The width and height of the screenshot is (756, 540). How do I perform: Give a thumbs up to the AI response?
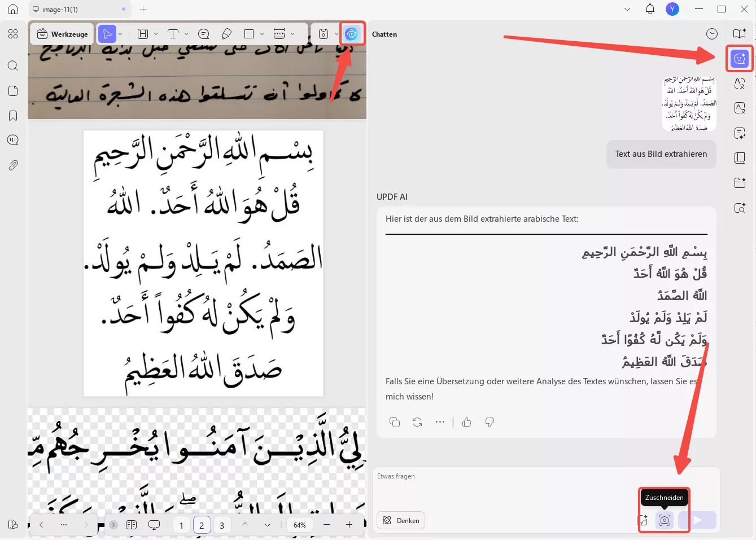coord(467,422)
